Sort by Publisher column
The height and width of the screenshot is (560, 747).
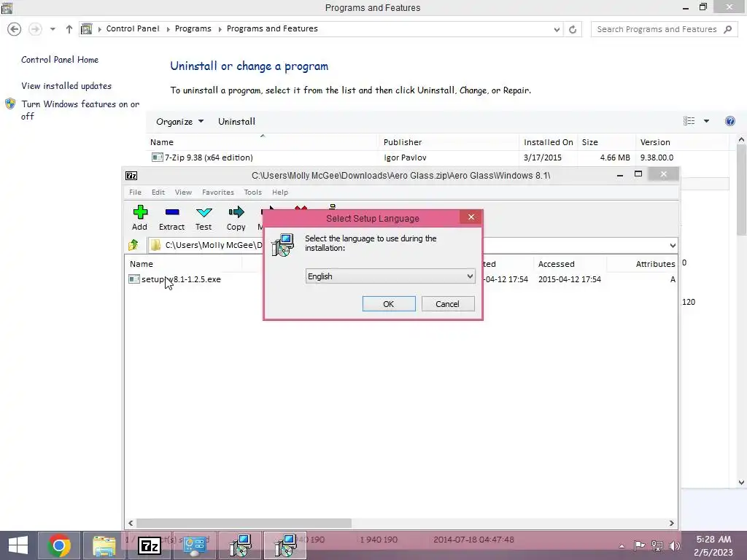click(449, 142)
